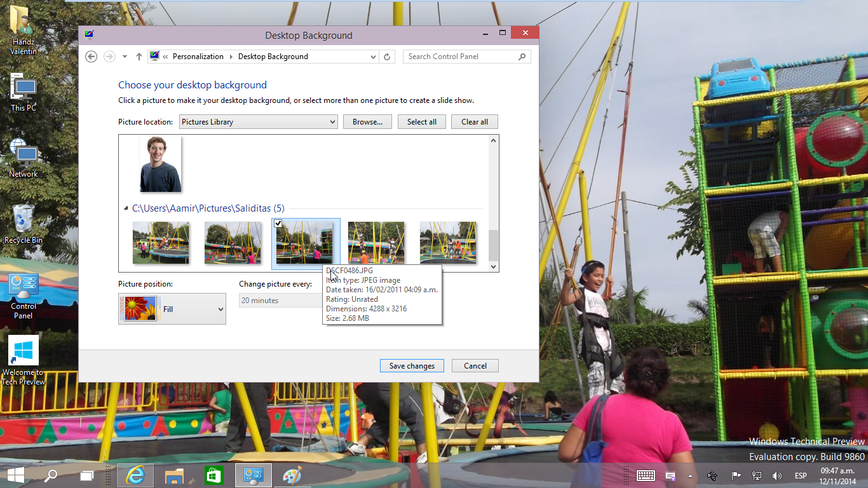Open Internet Explorer from taskbar
The width and height of the screenshot is (868, 488).
pos(135,475)
